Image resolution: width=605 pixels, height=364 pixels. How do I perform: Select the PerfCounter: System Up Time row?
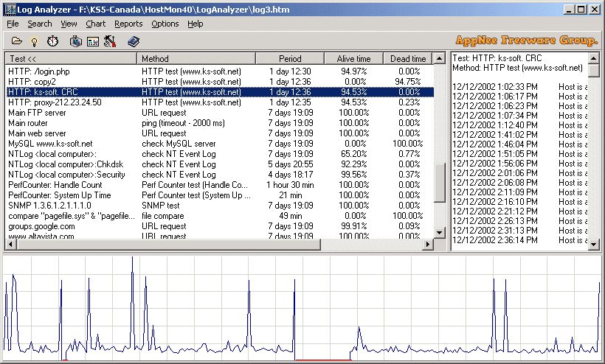[220, 195]
